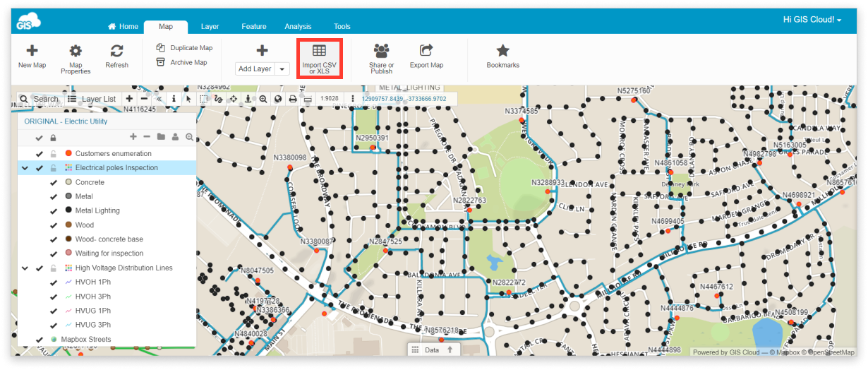This screenshot has height=370, width=868.
Task: Click the measure ruler icon
Action: point(307,99)
